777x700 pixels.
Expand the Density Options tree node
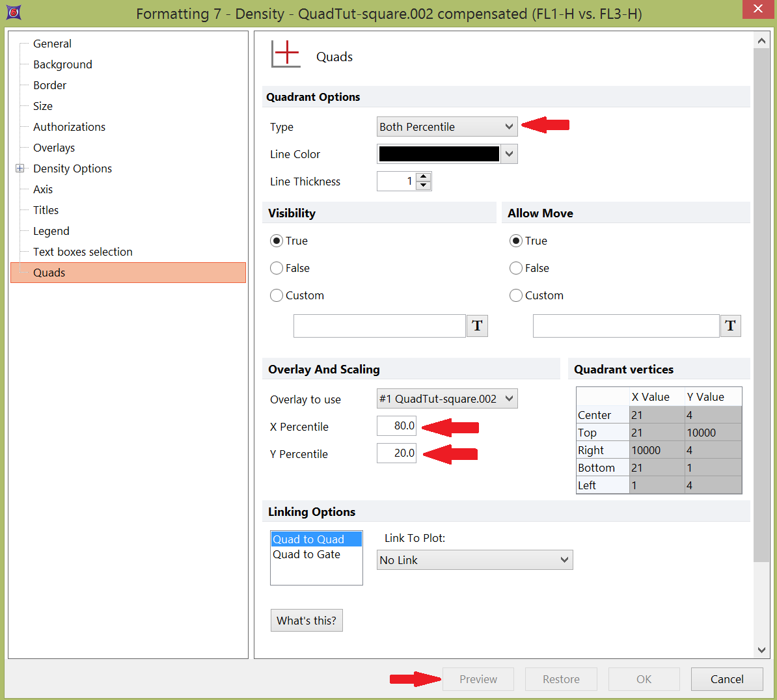pos(20,168)
